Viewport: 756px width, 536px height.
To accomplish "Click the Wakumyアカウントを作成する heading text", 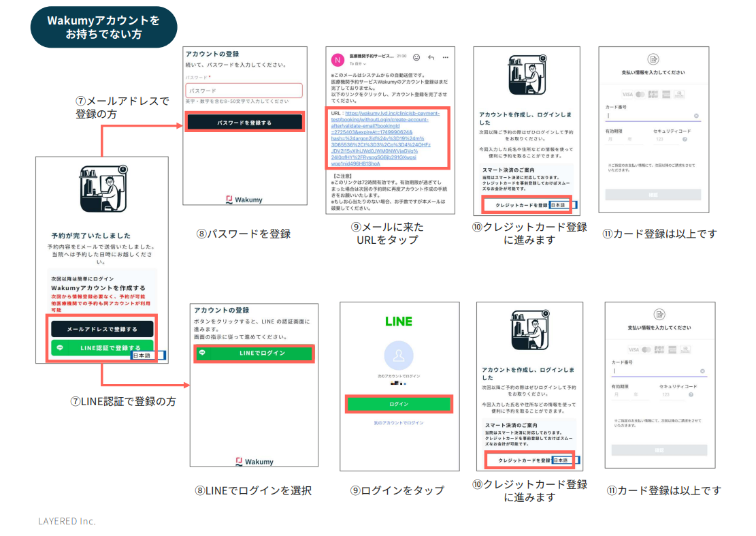I will tap(99, 288).
